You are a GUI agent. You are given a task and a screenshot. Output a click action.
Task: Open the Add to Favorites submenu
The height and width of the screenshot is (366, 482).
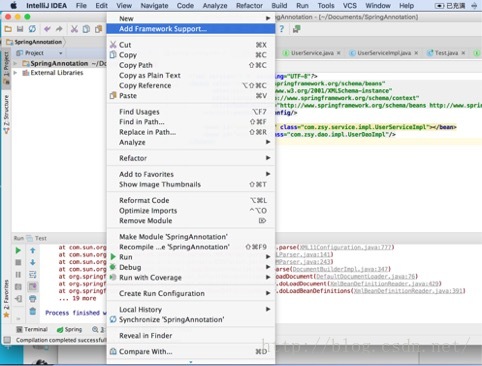pos(191,174)
